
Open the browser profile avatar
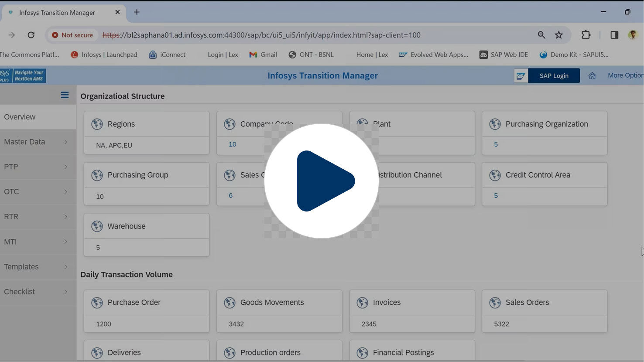coord(633,35)
